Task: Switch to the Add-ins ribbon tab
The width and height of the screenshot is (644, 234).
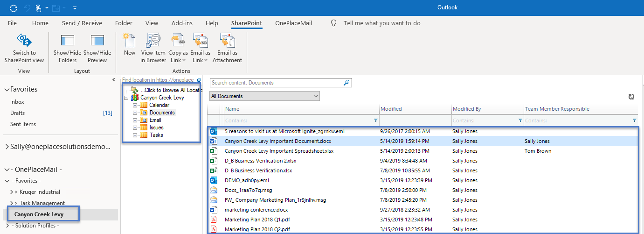Action: point(182,23)
